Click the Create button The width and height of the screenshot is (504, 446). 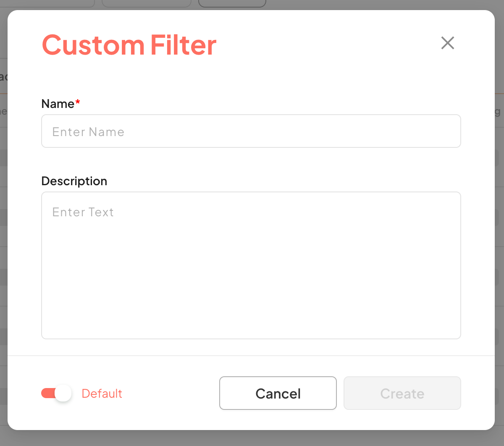(402, 394)
